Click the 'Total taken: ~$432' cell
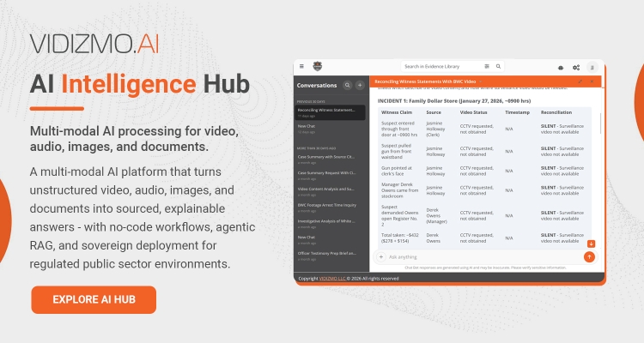 (399, 238)
